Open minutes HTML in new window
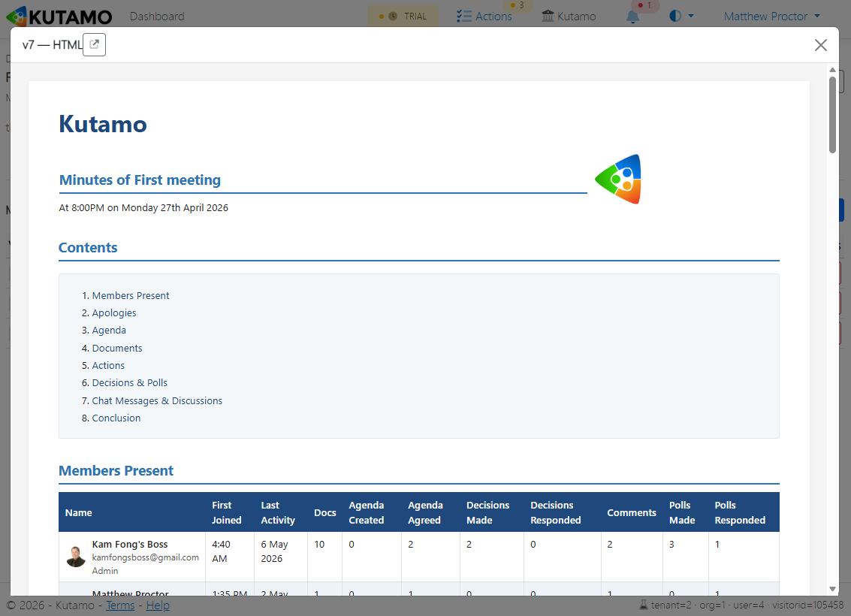This screenshot has width=851, height=616. click(94, 44)
